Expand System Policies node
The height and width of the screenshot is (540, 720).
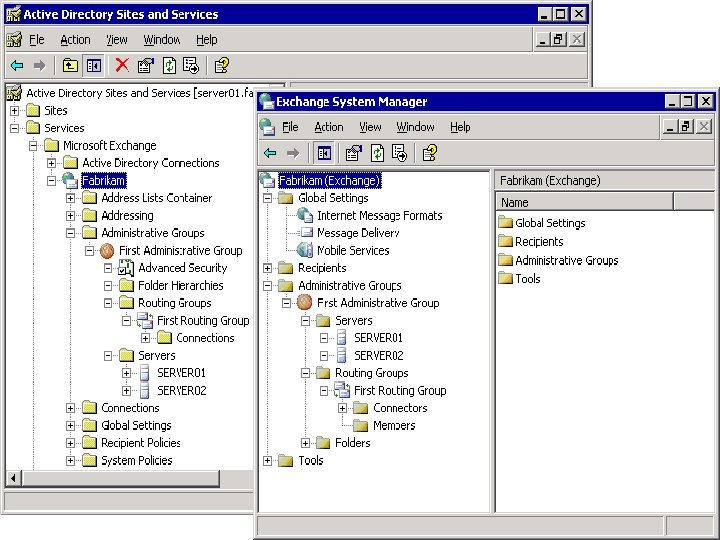coord(70,461)
